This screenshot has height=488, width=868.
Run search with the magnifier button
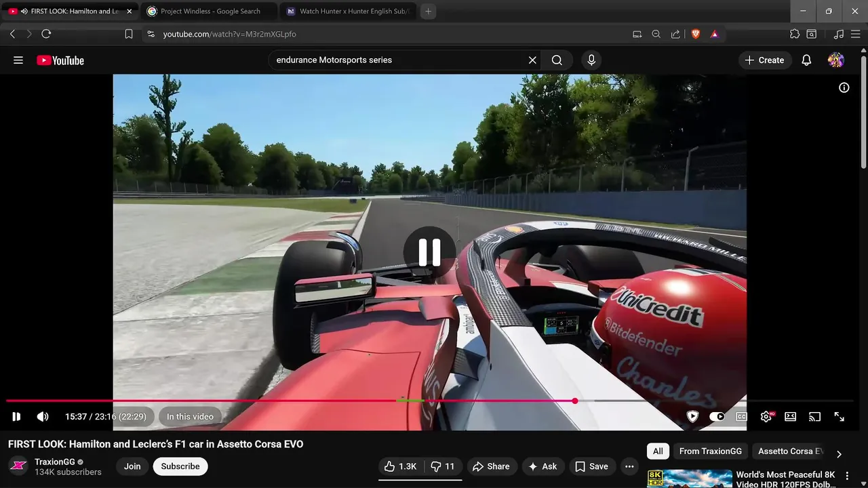pos(557,60)
